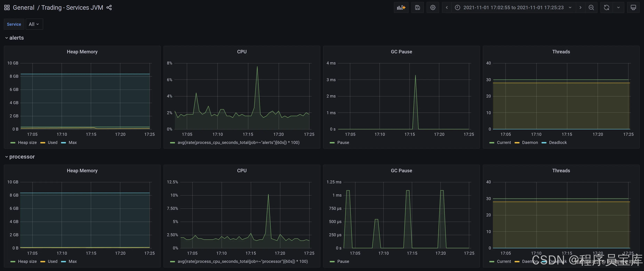Screen dimensions: 644x271
Task: Click the Add panel icon
Action: (401, 7)
